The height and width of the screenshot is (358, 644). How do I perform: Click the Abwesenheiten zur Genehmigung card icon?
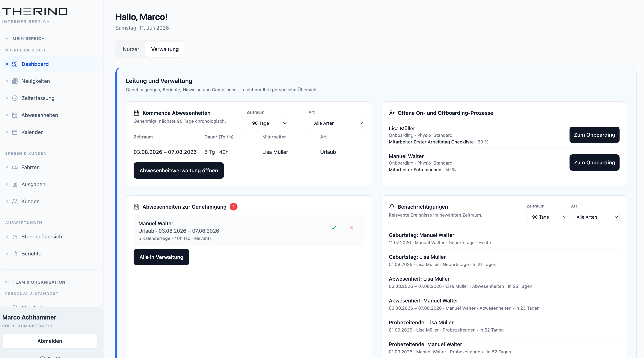137,207
